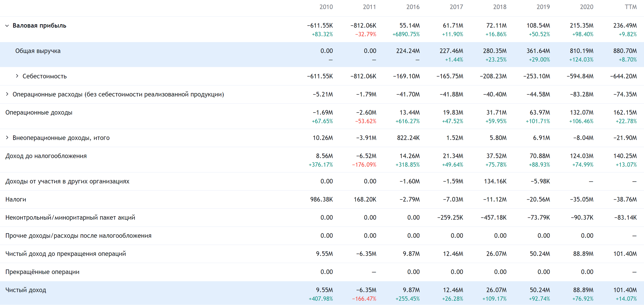
Task: Click cost value −644.20M
Action: (623, 76)
